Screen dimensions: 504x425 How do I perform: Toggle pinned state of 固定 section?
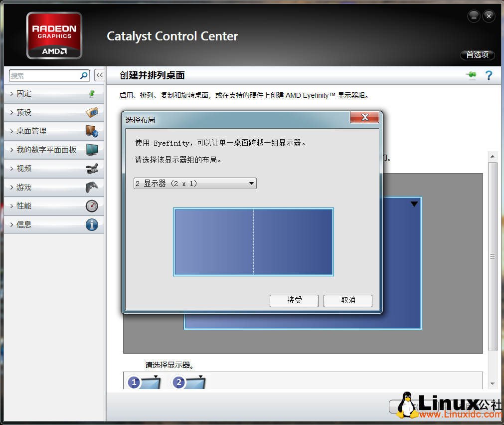pos(92,93)
